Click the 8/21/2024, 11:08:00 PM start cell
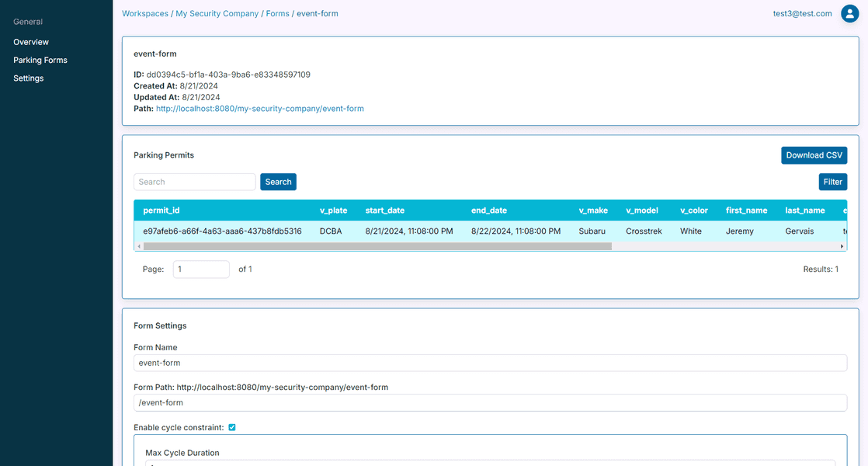Screen dimensions: 868x466 tap(409, 231)
